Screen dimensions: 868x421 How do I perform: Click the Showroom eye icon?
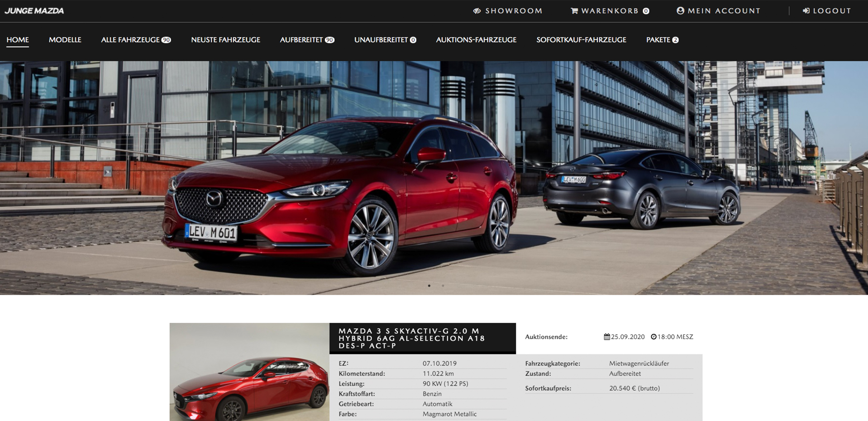477,11
